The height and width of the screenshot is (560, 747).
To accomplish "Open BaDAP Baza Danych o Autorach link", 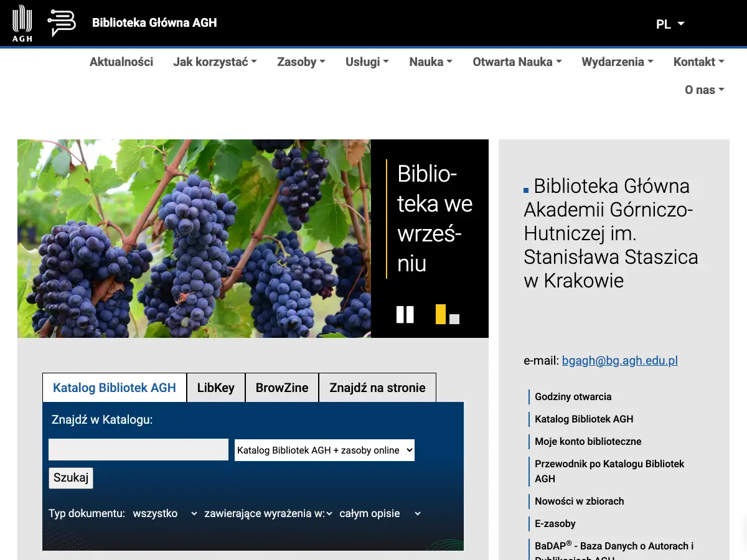I will [614, 550].
